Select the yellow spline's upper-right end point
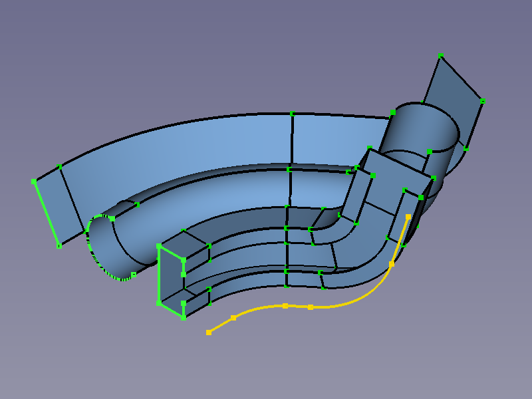This screenshot has width=532, height=399. [x=408, y=217]
